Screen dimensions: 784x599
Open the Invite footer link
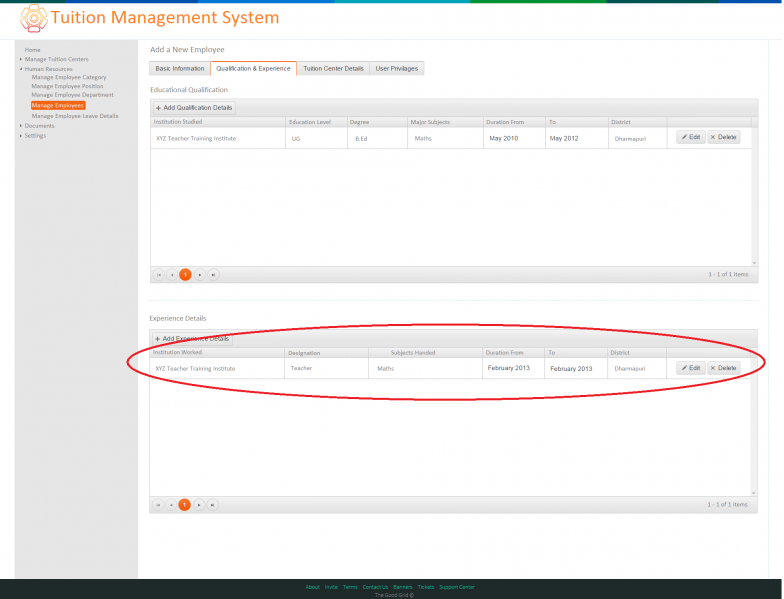[331, 587]
